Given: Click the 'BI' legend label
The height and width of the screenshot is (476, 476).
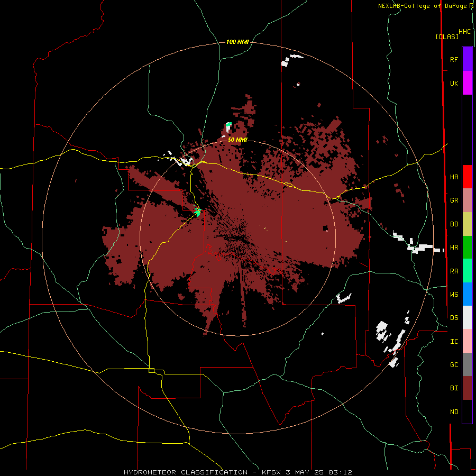Looking at the screenshot, I should (454, 388).
